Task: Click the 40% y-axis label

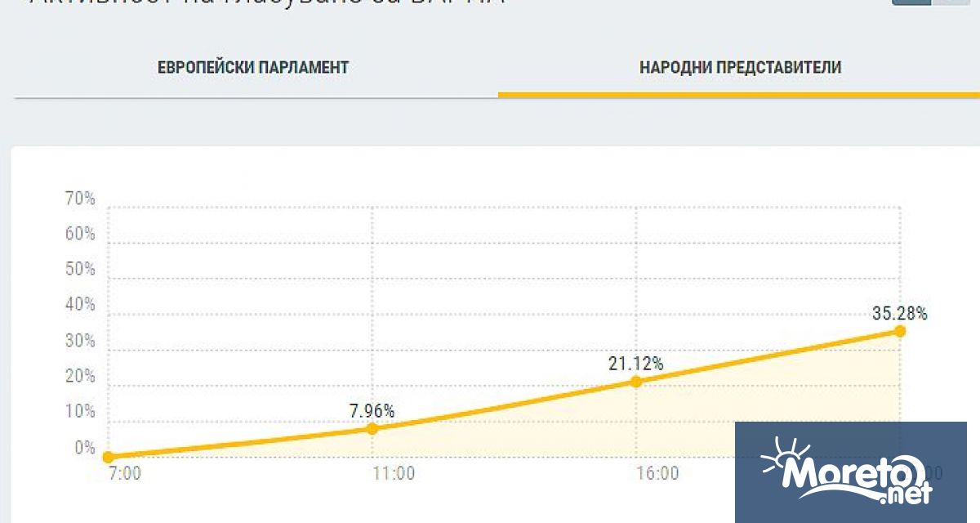Action: point(80,305)
